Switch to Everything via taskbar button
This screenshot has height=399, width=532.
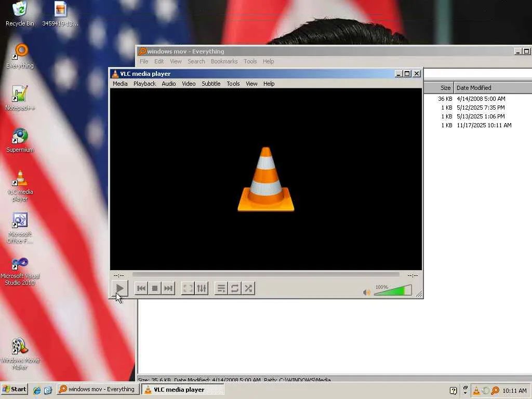[x=98, y=390]
